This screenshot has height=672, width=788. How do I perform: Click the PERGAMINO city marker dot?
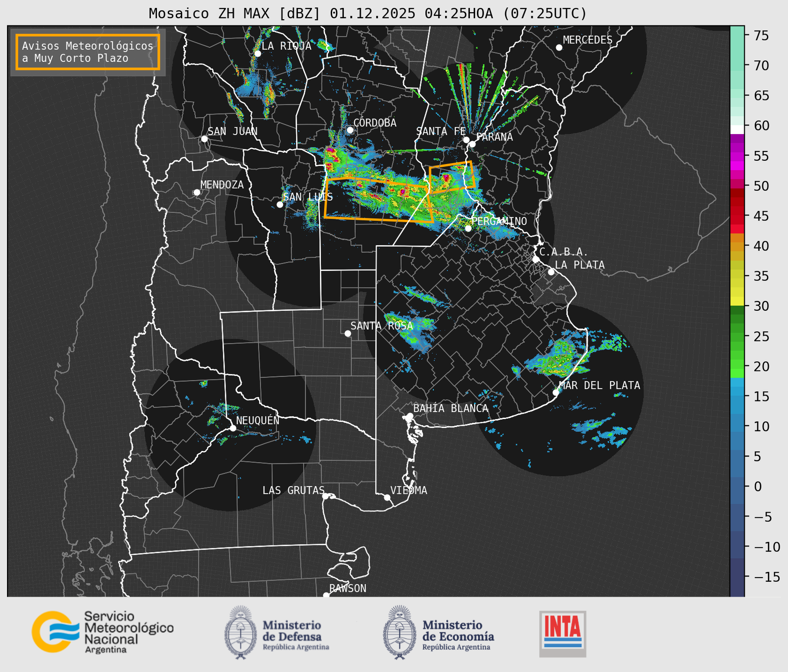(x=469, y=229)
